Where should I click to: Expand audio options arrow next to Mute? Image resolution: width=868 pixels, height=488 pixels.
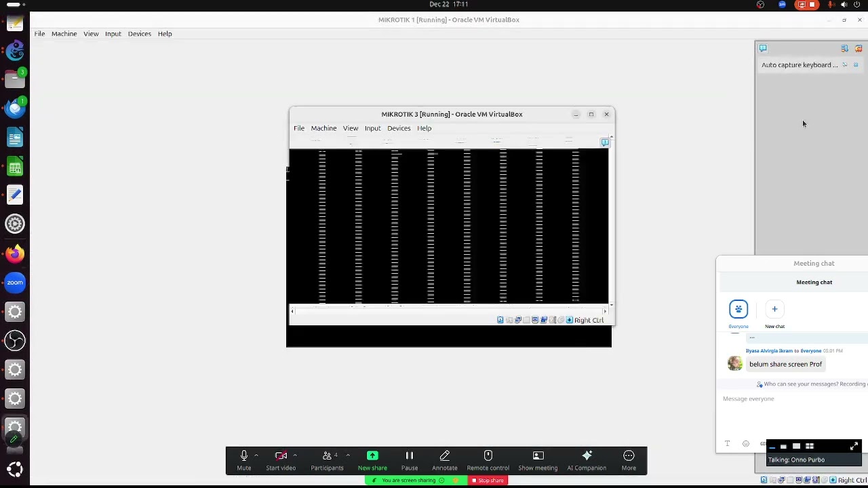click(x=256, y=455)
